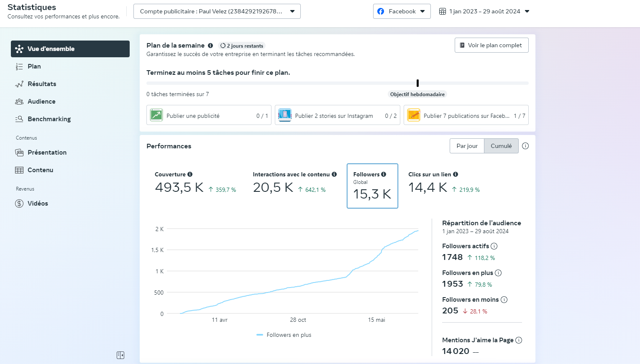The height and width of the screenshot is (364, 640).
Task: Expand the Compte publicitaire dropdown
Action: (x=217, y=11)
